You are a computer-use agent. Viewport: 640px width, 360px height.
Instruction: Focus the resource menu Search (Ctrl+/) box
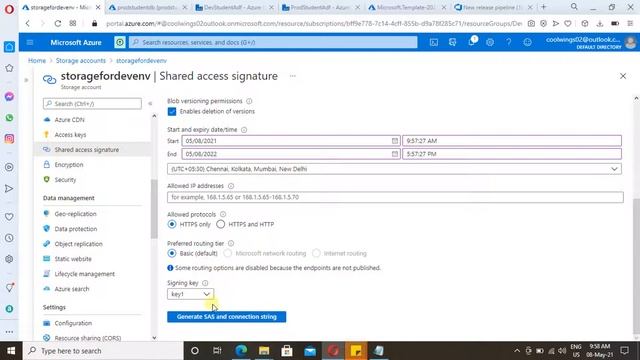[92, 104]
